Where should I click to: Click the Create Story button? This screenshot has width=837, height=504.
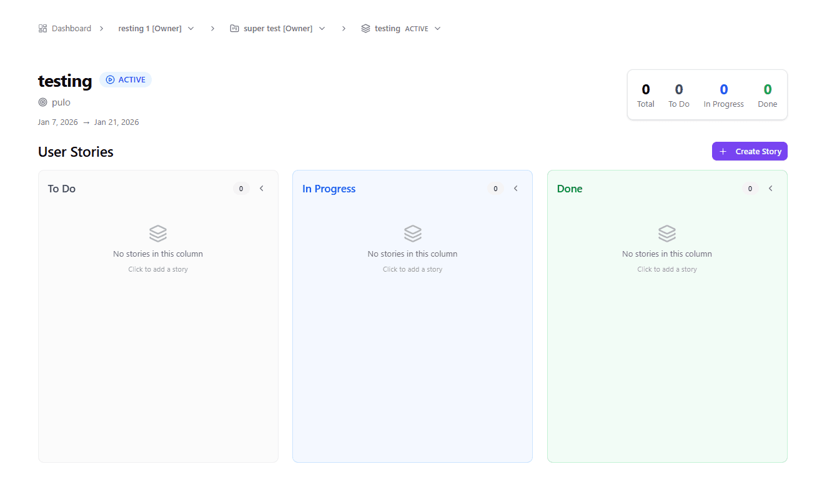[749, 151]
